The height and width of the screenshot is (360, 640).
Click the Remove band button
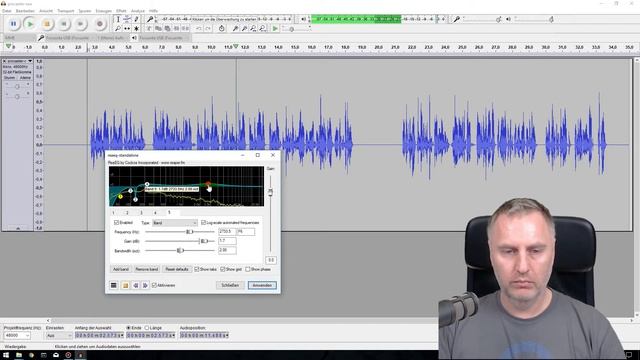147,269
